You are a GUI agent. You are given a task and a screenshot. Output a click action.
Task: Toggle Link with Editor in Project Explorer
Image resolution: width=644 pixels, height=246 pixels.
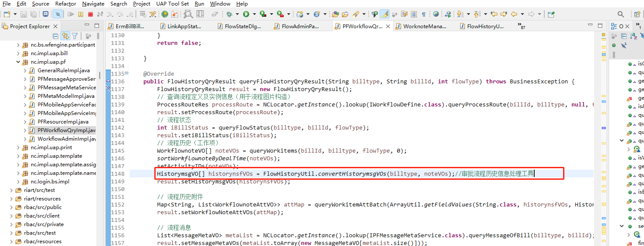click(x=65, y=36)
